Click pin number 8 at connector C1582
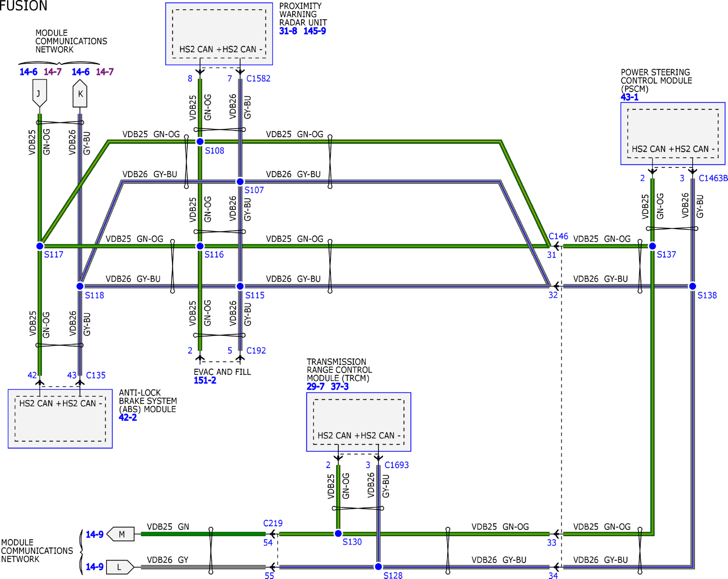Screen dimensions: 728x579 click(x=190, y=79)
